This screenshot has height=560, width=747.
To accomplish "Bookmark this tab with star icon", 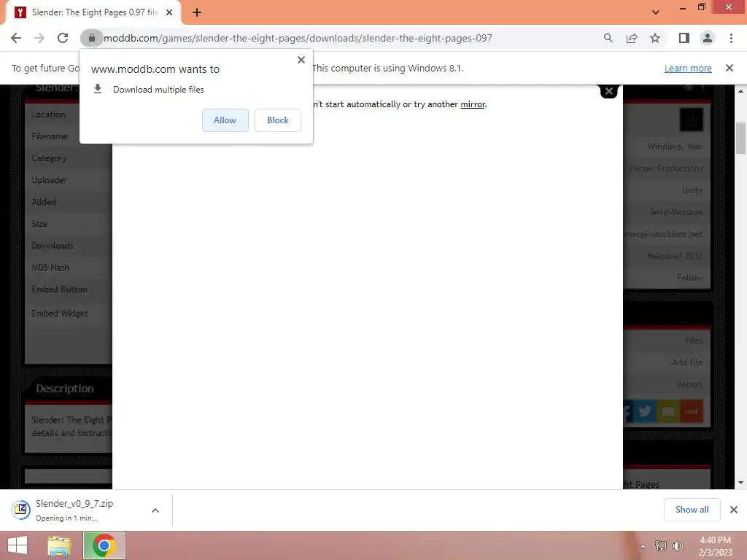I will 655,38.
